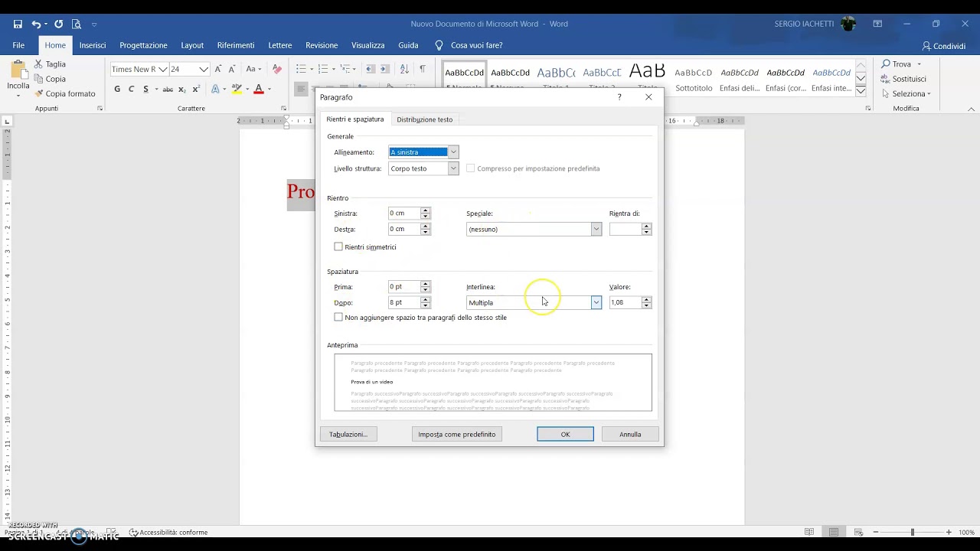The height and width of the screenshot is (551, 980).
Task: Open the File menu
Action: [x=18, y=45]
